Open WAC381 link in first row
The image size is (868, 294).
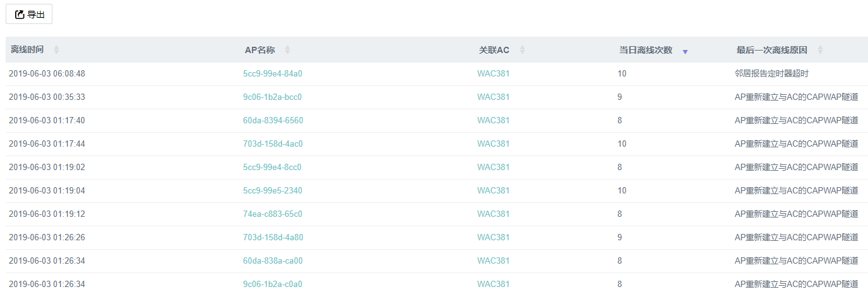(493, 73)
